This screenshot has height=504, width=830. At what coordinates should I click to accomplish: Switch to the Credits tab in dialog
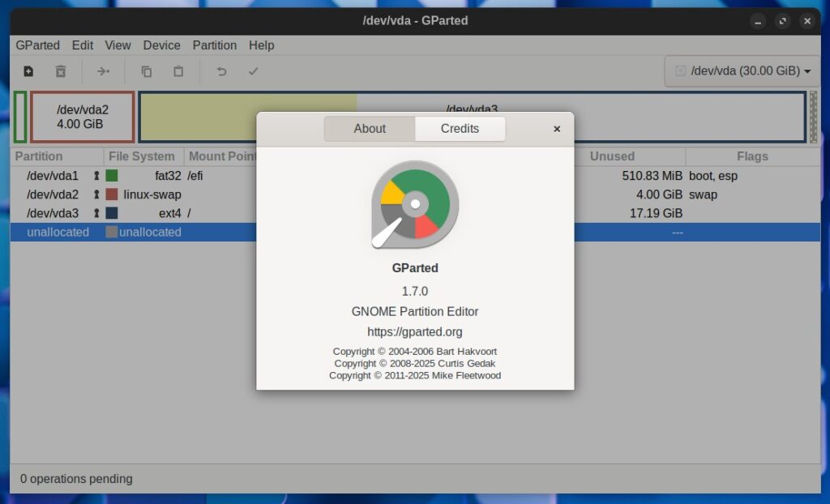click(x=460, y=129)
